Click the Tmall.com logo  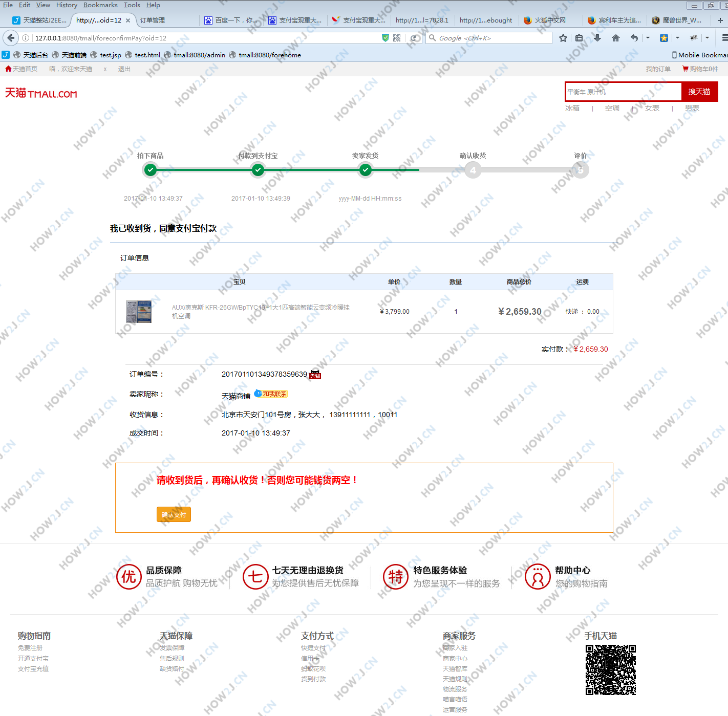coord(41,93)
